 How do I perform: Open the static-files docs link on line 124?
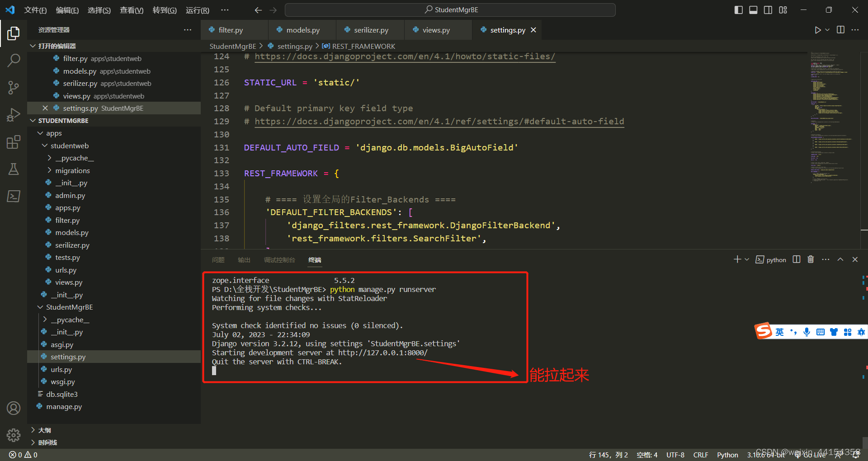pos(405,56)
